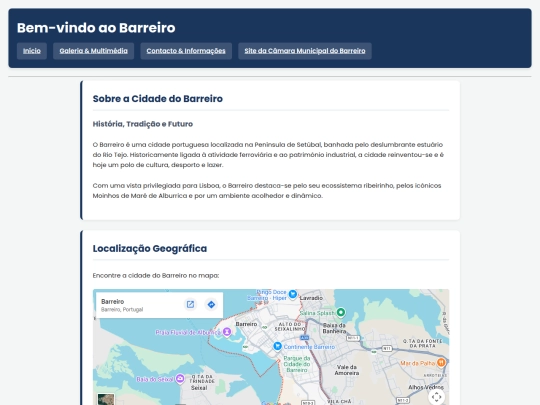Screen dimensions: 540x405
Task: Select Baía do Seixal purple marker
Action: click(180, 379)
